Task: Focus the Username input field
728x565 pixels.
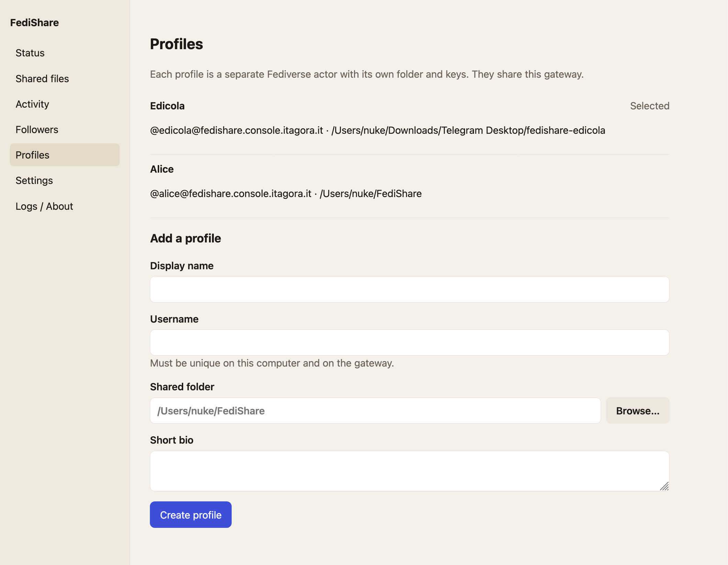Action: 409,343
